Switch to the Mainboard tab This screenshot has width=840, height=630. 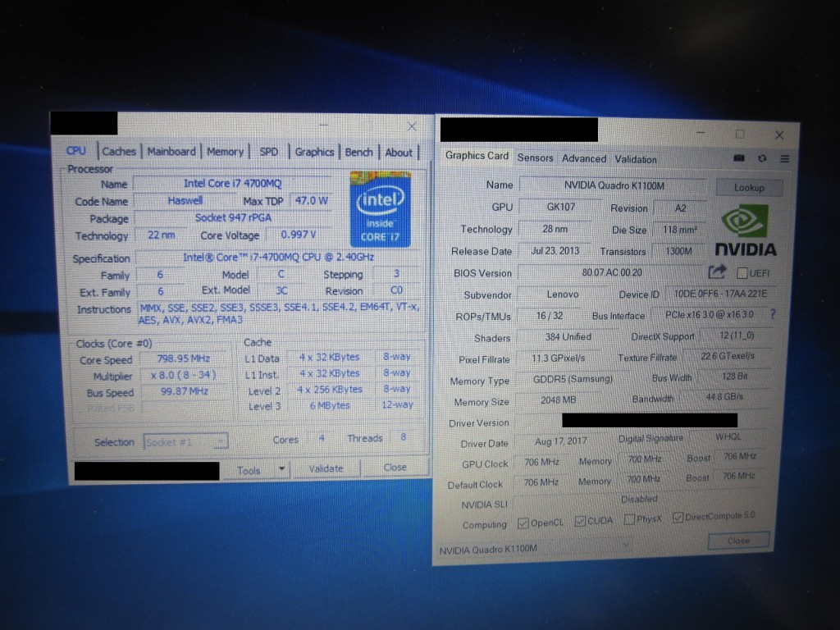[171, 152]
